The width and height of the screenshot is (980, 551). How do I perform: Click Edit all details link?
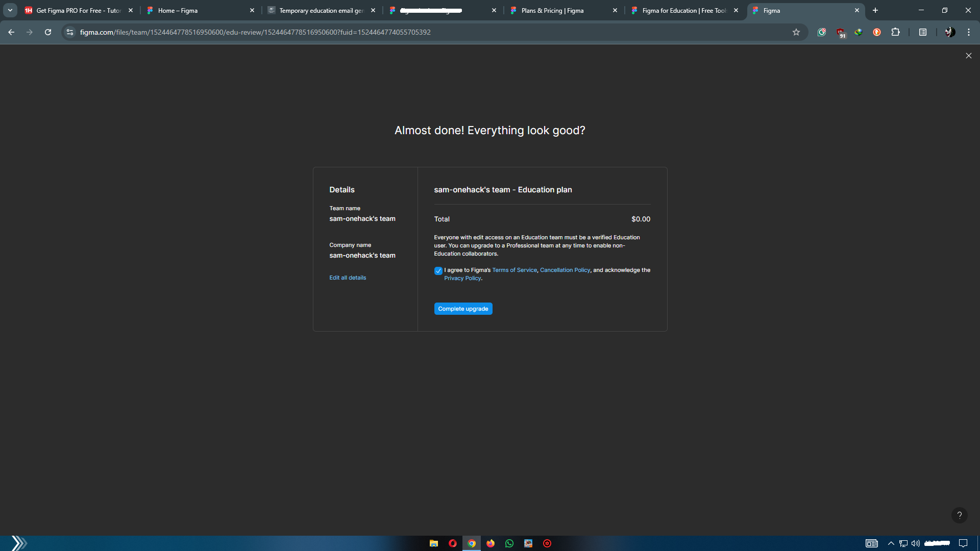[x=348, y=278]
